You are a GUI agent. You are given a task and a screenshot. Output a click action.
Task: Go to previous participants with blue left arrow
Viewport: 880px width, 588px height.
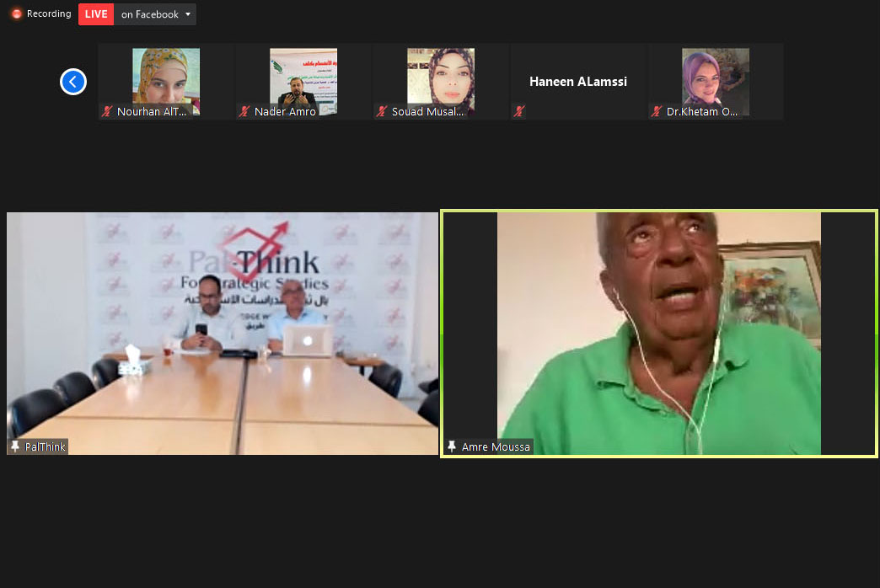pos(73,82)
